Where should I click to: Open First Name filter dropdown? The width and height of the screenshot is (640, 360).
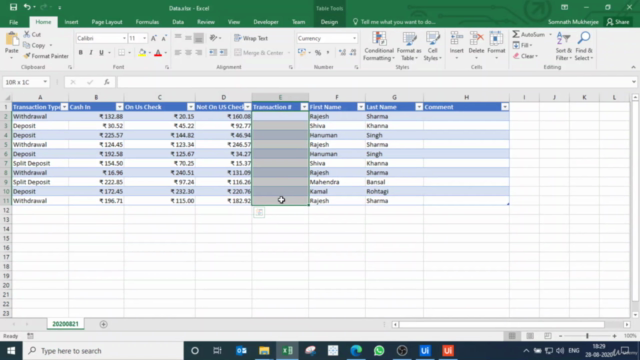tap(361, 107)
